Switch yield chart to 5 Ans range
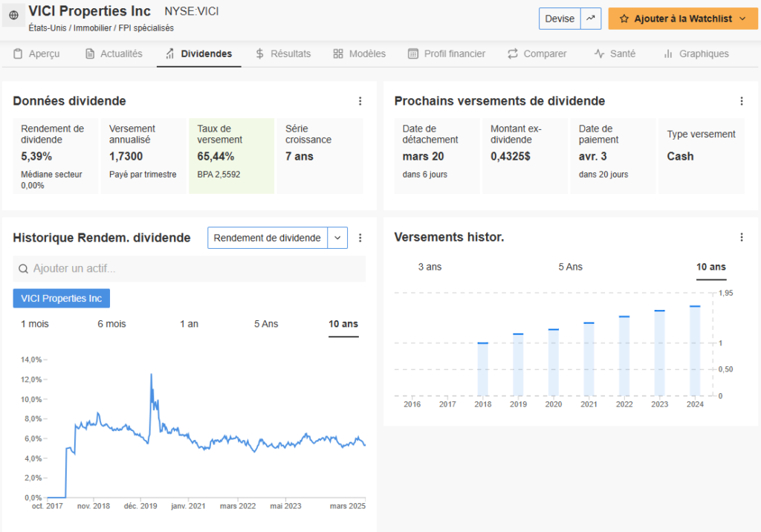The image size is (761, 532). 266,324
